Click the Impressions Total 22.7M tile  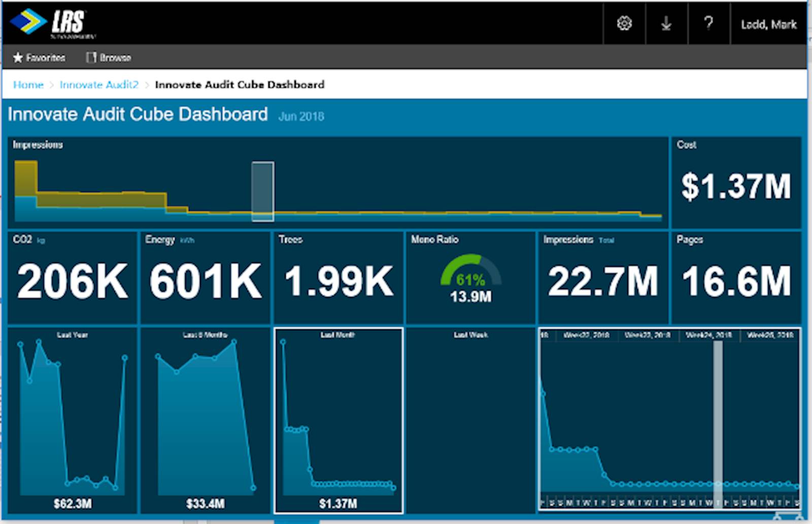(603, 277)
